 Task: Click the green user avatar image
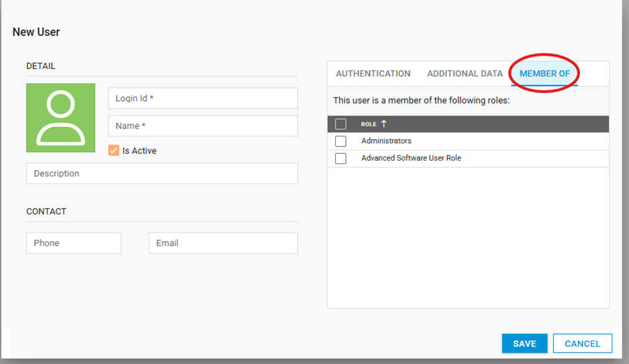[60, 118]
